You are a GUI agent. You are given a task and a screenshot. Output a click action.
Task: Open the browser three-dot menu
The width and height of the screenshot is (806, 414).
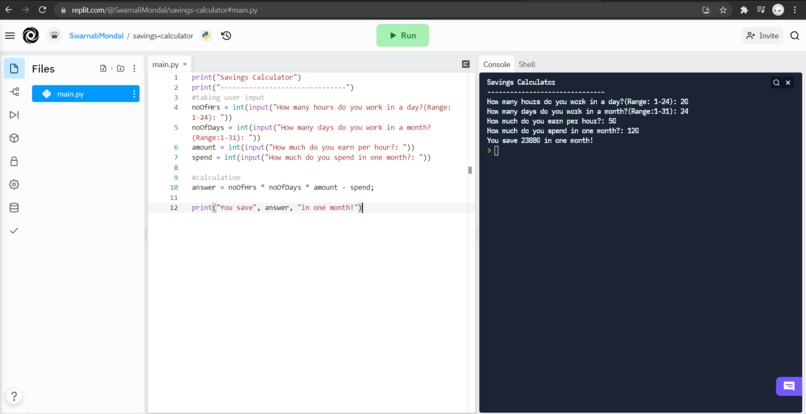coord(796,10)
